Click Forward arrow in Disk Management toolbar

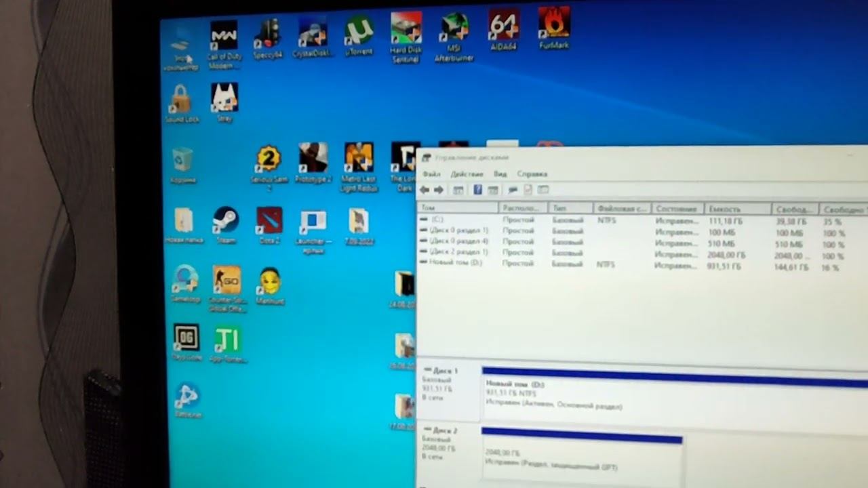pos(438,190)
